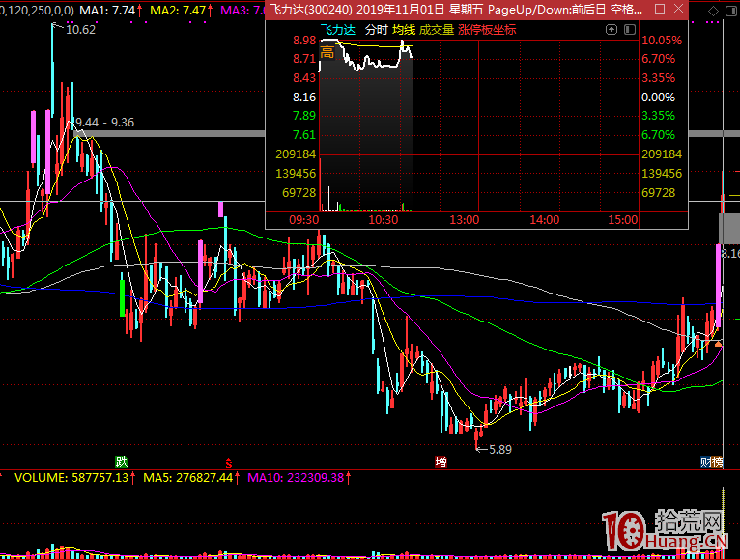Select the 分时 tab in popup

click(x=376, y=30)
